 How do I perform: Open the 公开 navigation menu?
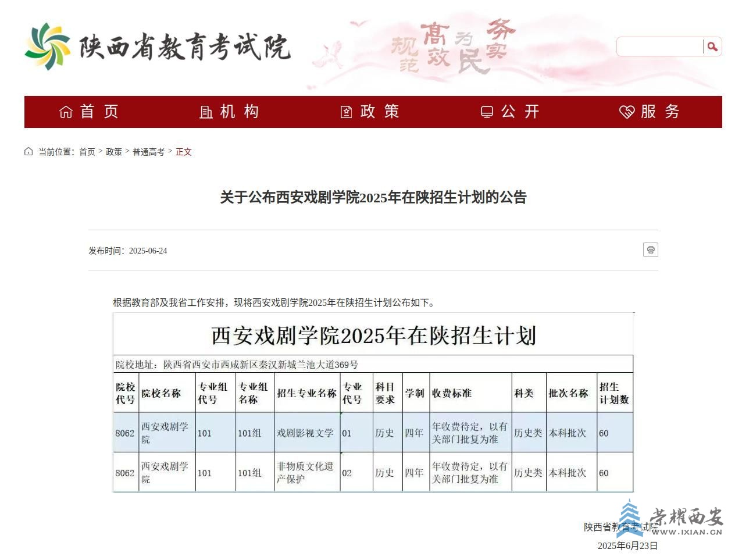point(511,112)
